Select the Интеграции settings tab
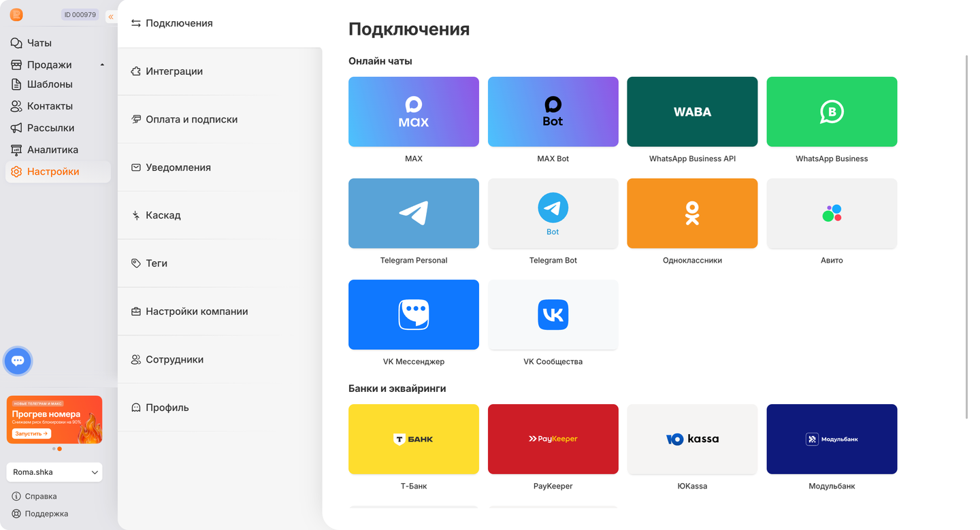Screen dimensions: 980x530 (220, 71)
